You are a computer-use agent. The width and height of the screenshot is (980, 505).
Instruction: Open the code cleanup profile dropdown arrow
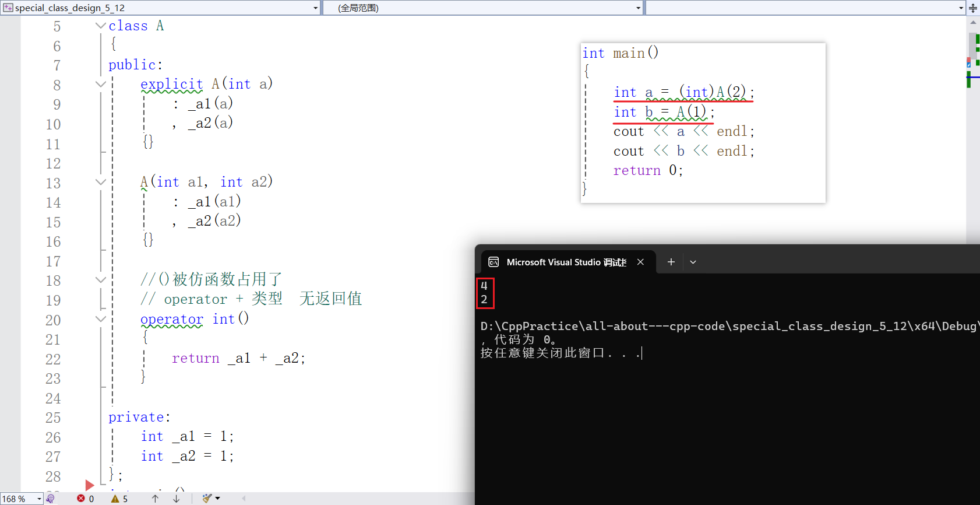(218, 499)
